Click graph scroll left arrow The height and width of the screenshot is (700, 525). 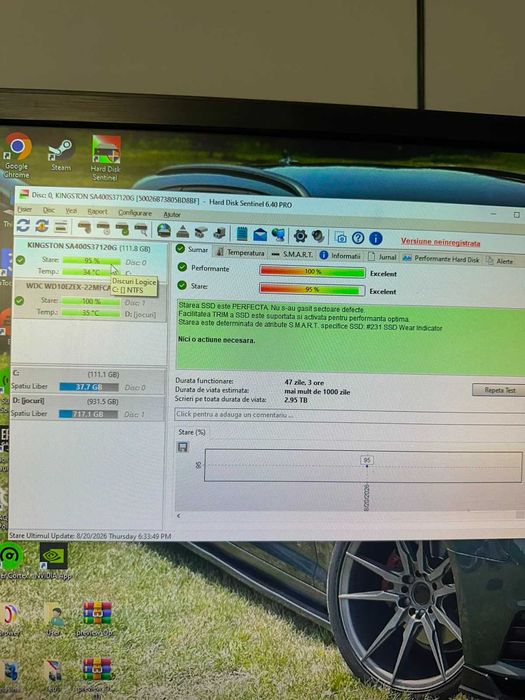[179, 516]
